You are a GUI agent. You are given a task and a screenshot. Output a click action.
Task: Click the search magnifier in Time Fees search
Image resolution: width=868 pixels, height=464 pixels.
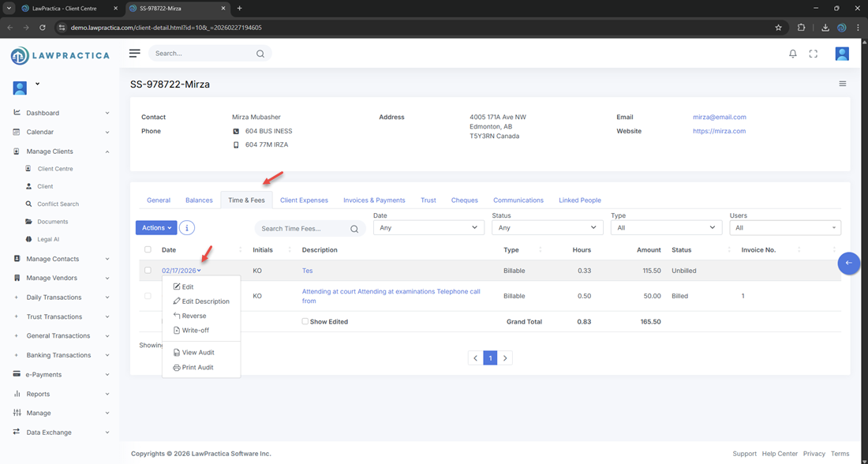354,229
